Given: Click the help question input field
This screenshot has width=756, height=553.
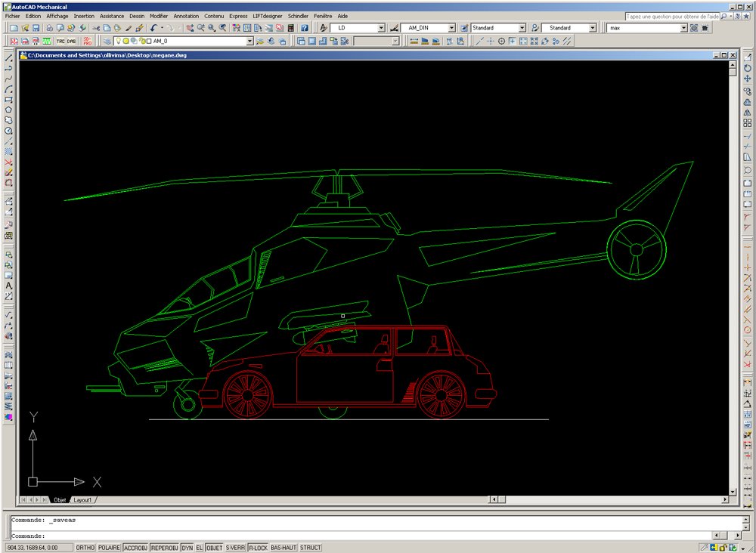Looking at the screenshot, I should [x=673, y=17].
